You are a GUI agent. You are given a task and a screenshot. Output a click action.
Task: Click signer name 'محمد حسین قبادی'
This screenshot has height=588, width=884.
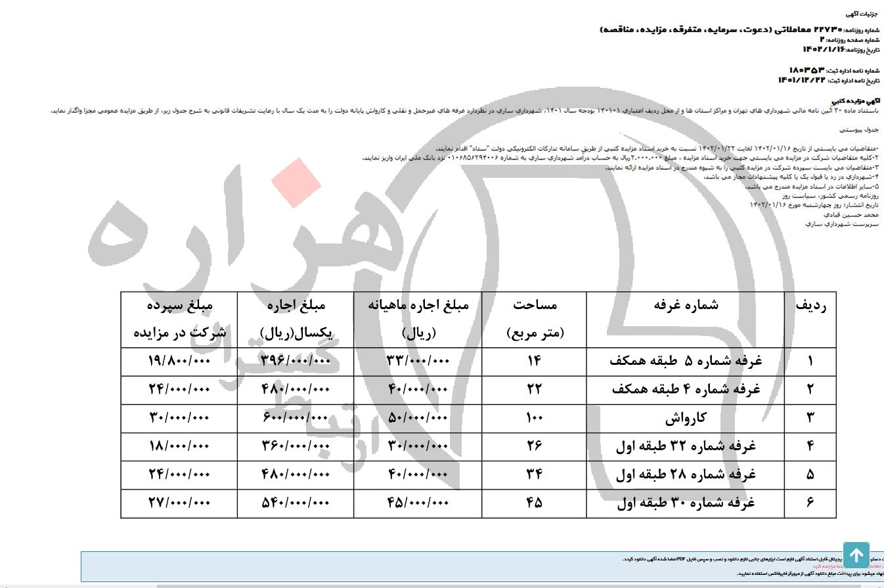851,214
